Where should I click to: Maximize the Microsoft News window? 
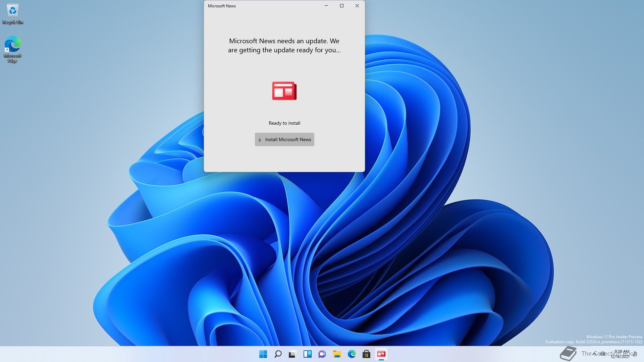coord(342,6)
